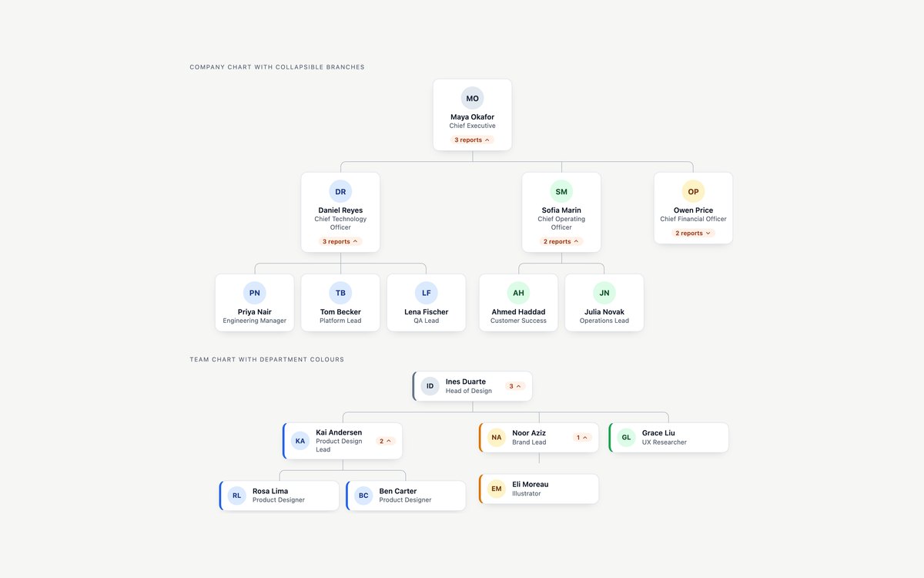Click the Priya Nair name
This screenshot has height=578, width=924.
[x=255, y=312]
